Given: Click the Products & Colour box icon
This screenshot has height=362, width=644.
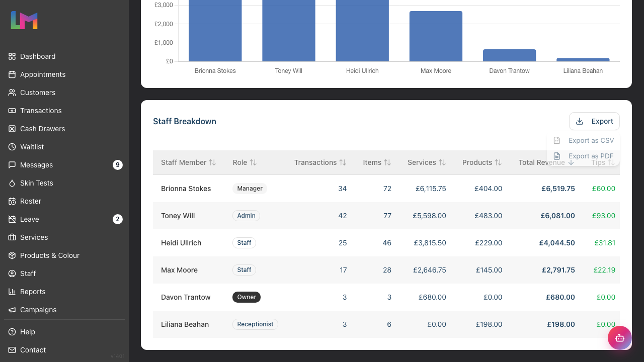Looking at the screenshot, I should 12,255.
